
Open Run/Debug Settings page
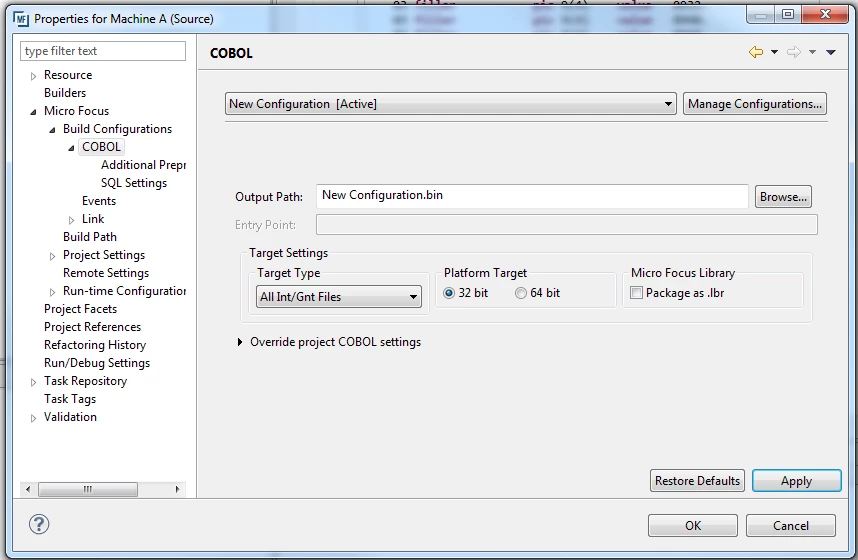[97, 363]
